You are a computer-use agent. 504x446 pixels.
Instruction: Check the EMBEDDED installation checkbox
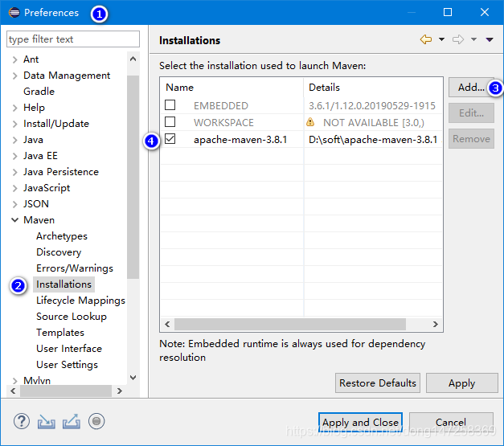tap(170, 104)
